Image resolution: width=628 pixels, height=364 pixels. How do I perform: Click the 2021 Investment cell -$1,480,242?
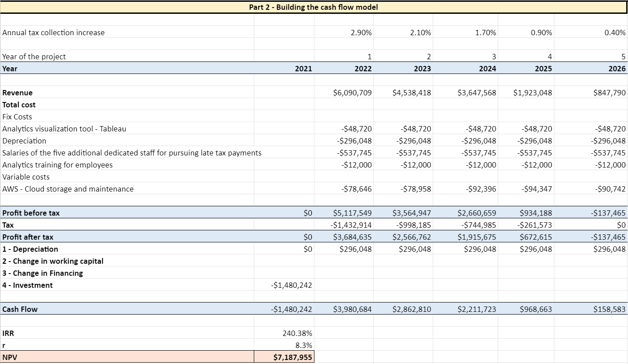(291, 285)
